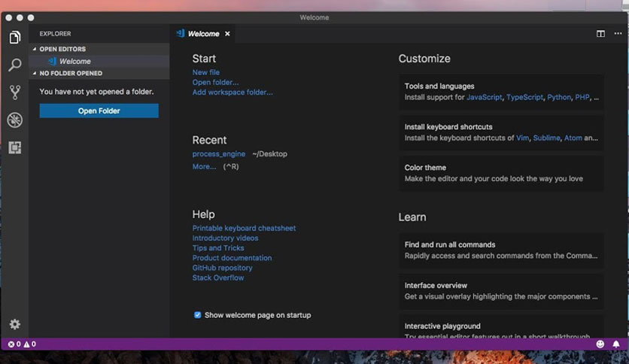Click the Python language link
The image size is (629, 364).
(559, 98)
